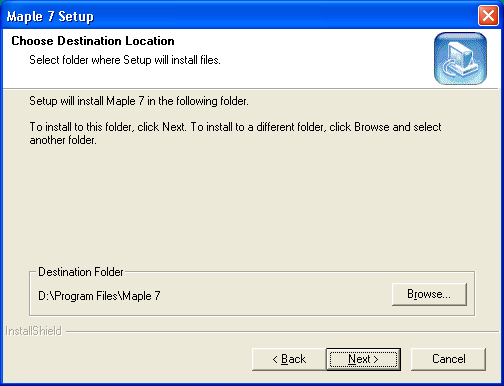
Task: Click the separator line beside InstallShield
Action: 282,332
